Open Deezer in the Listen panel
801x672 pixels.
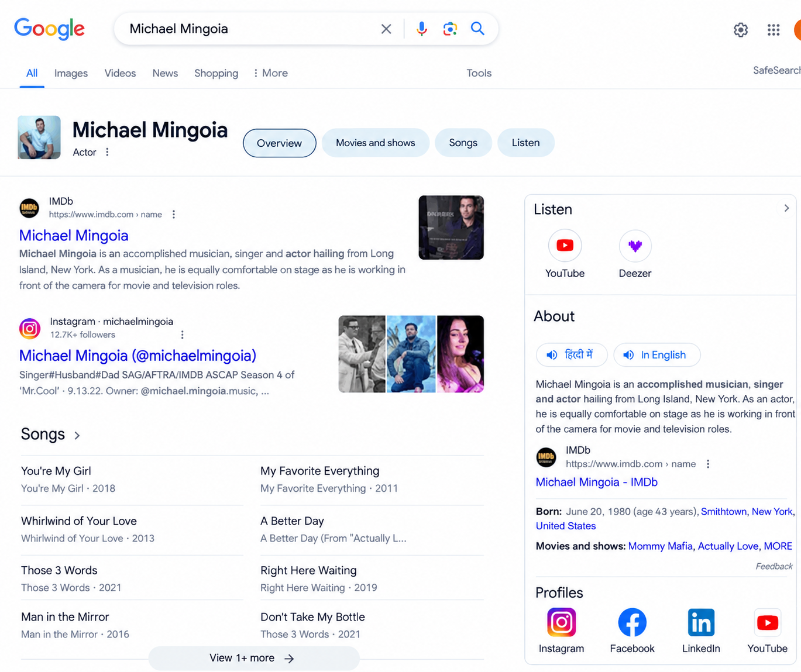pyautogui.click(x=635, y=254)
